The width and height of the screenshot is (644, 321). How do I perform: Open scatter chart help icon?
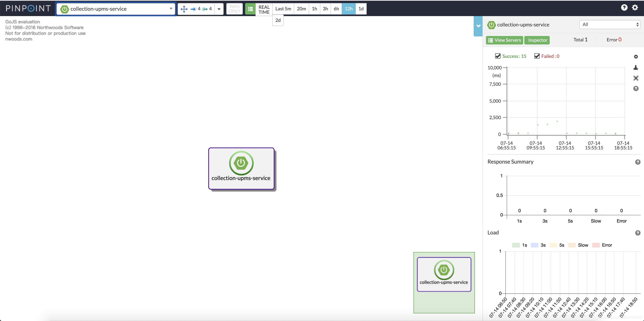point(636,89)
